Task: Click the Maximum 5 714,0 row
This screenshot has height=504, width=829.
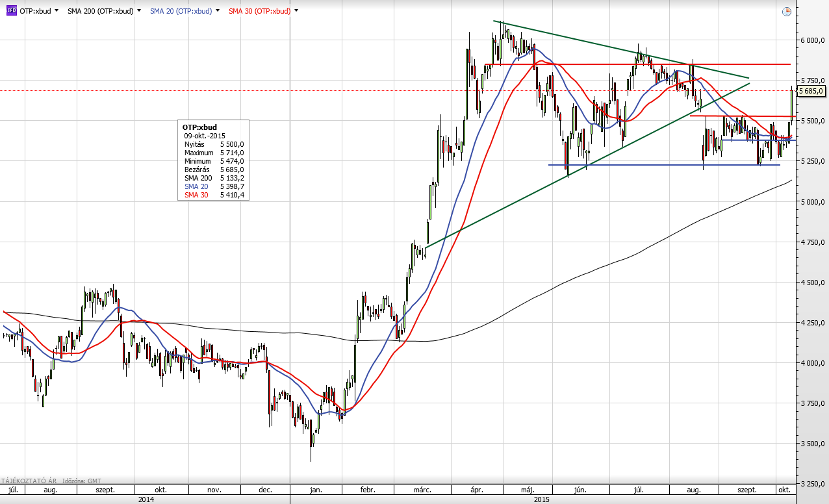Action: (x=213, y=153)
